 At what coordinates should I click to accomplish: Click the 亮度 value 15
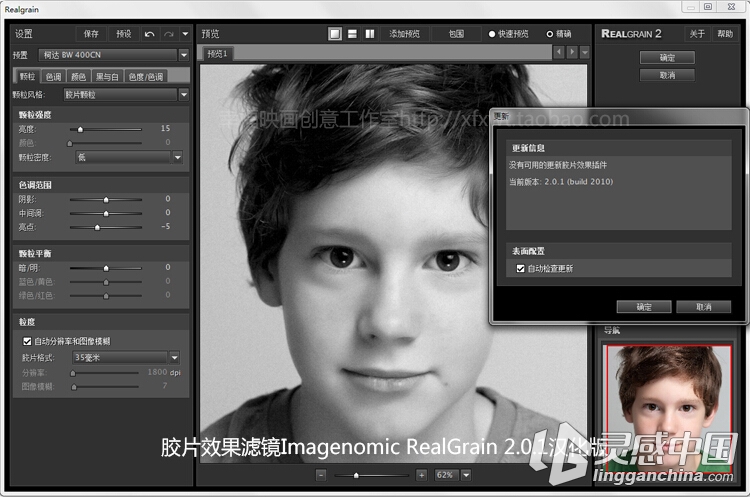click(x=165, y=128)
